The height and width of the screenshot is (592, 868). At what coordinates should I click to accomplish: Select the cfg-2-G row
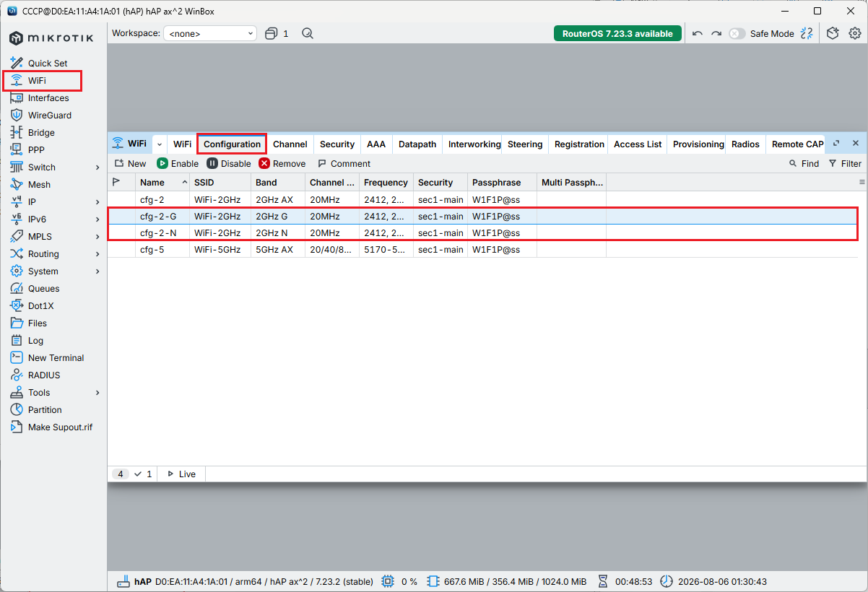click(x=482, y=216)
